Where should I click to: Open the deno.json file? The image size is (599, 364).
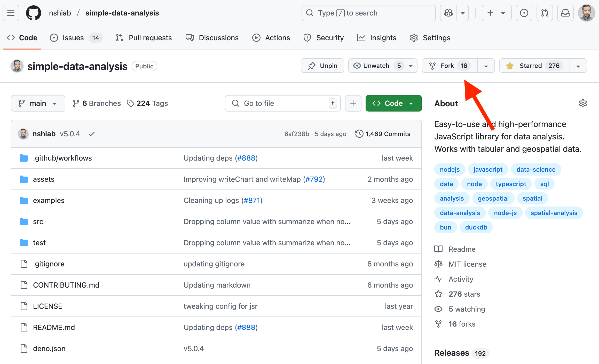click(x=49, y=349)
